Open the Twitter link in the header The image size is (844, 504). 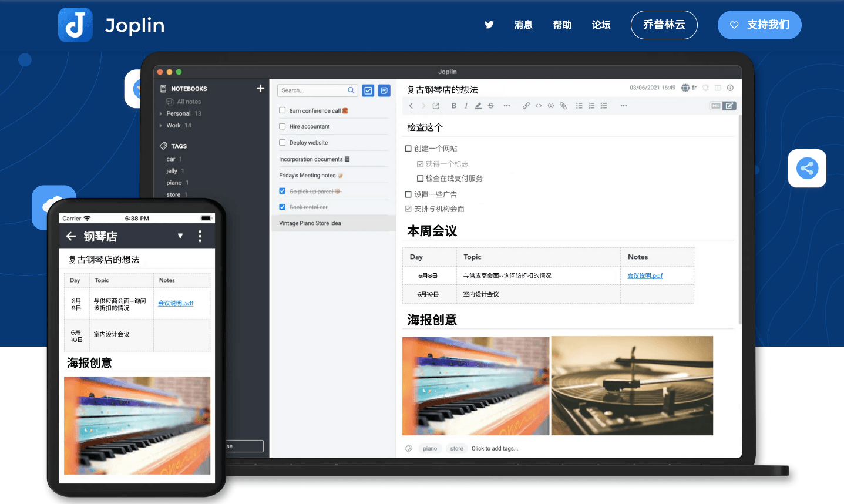pos(489,25)
